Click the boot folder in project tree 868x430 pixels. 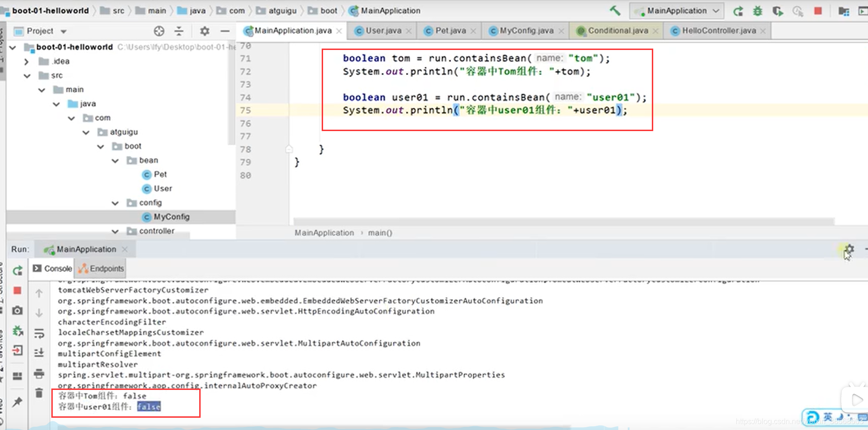(127, 146)
